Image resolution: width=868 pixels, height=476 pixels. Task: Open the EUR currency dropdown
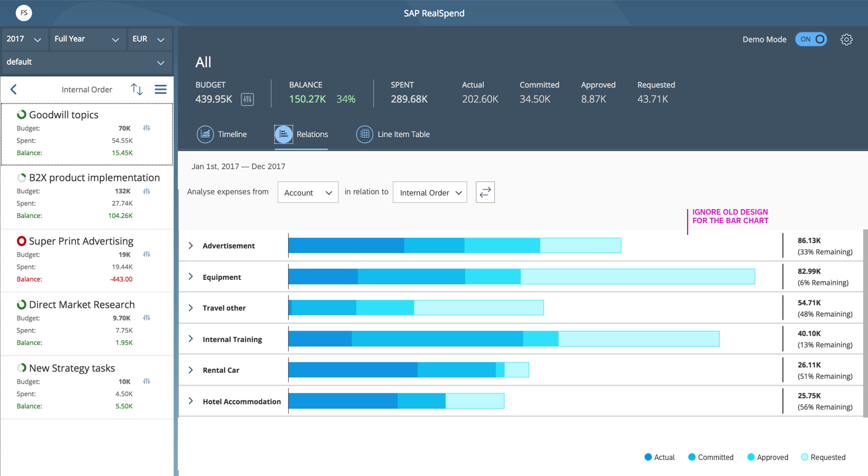(x=149, y=39)
